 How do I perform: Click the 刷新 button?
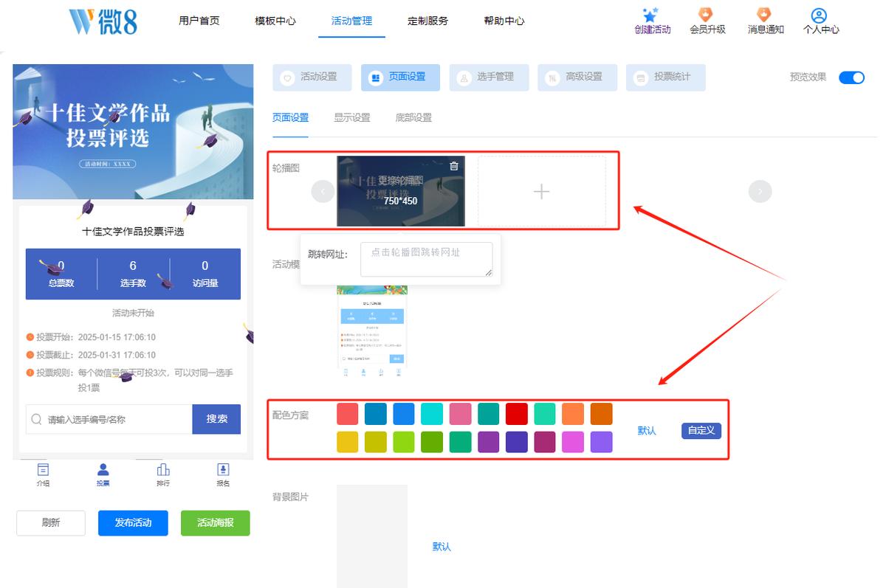click(x=51, y=523)
